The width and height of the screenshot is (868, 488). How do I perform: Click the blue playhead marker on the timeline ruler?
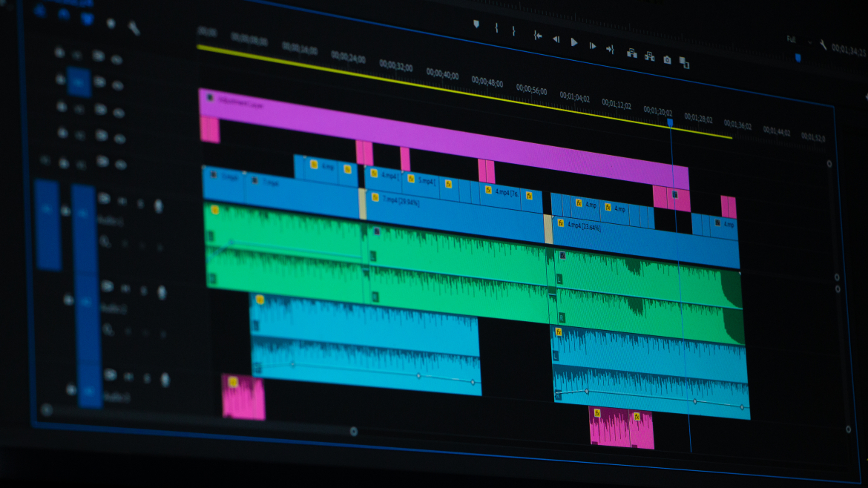(x=670, y=122)
